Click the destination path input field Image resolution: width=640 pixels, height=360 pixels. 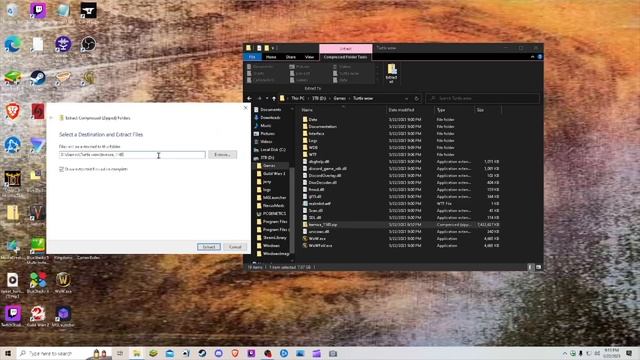132,155
